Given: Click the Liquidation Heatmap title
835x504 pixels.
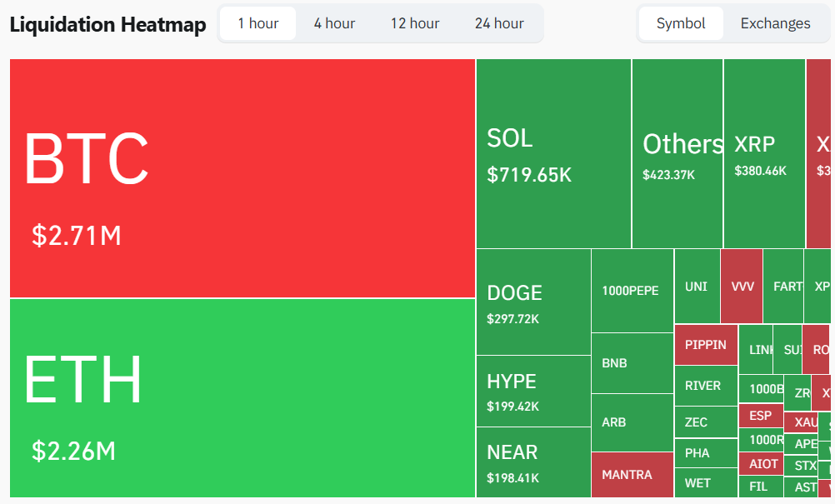Looking at the screenshot, I should (107, 25).
